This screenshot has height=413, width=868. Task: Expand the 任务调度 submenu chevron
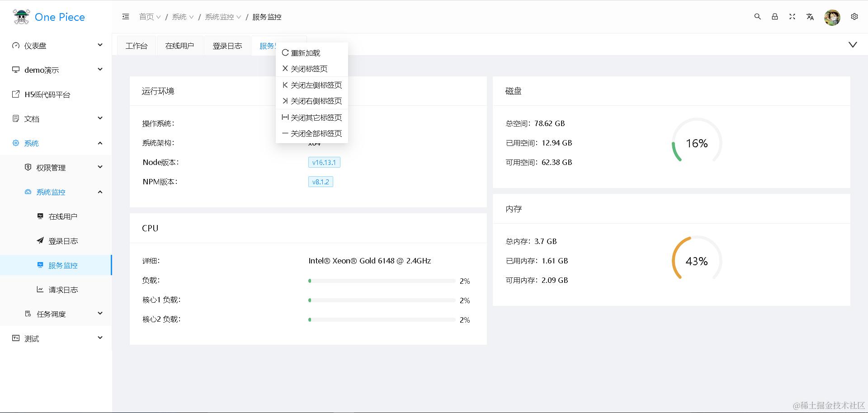(x=100, y=313)
